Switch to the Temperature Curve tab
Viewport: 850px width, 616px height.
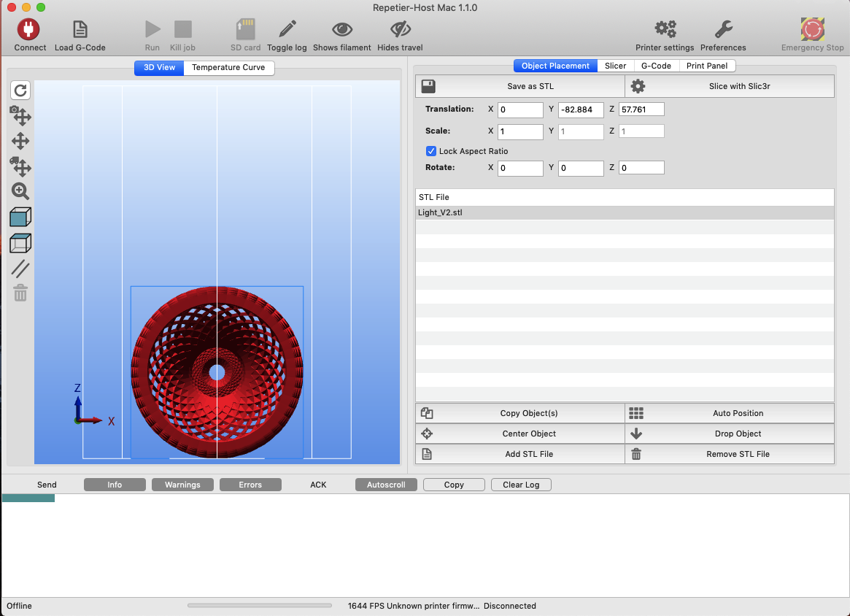tap(229, 68)
